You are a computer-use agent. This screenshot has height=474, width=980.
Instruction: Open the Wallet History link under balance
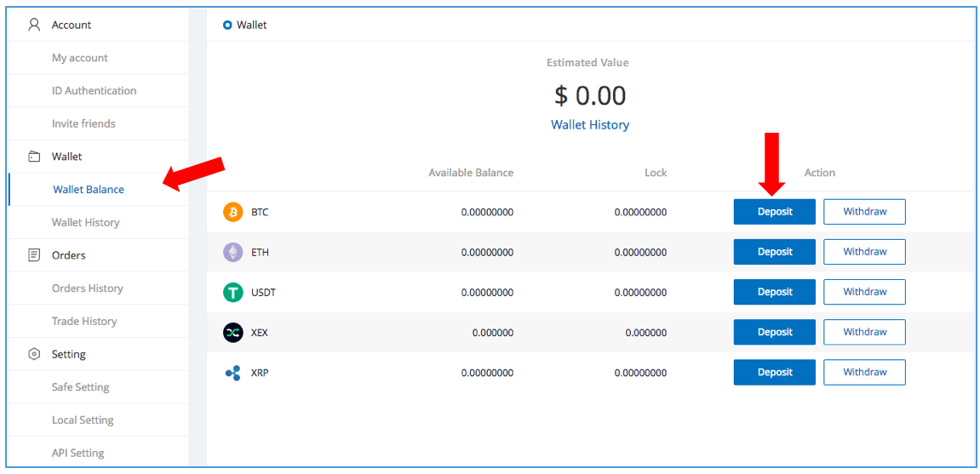(590, 124)
